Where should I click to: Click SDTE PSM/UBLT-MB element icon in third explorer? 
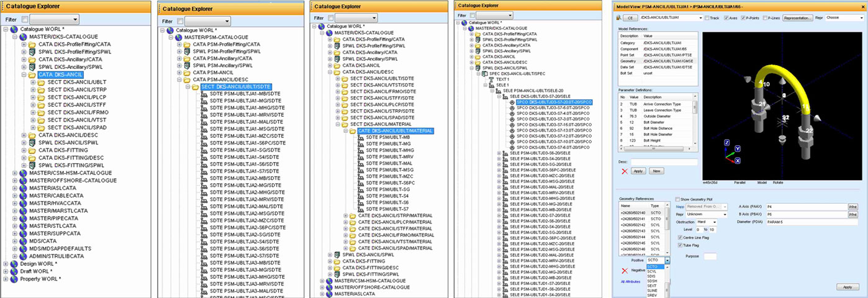(x=361, y=137)
